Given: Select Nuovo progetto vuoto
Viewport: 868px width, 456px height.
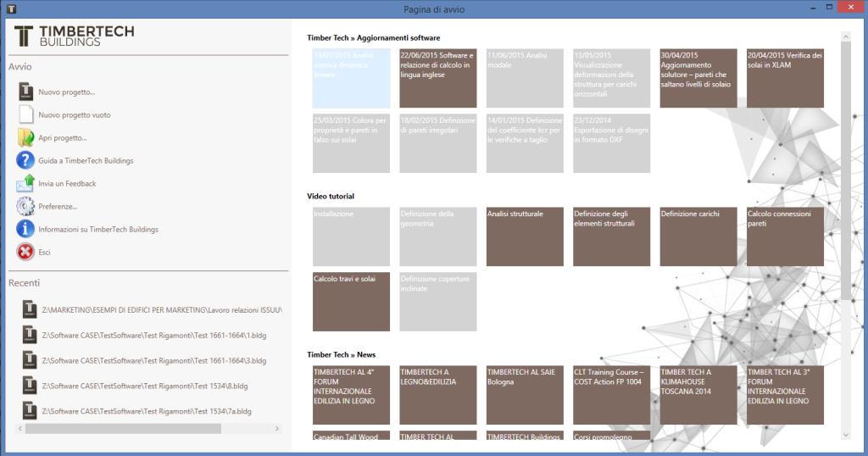Looking at the screenshot, I should pos(75,115).
